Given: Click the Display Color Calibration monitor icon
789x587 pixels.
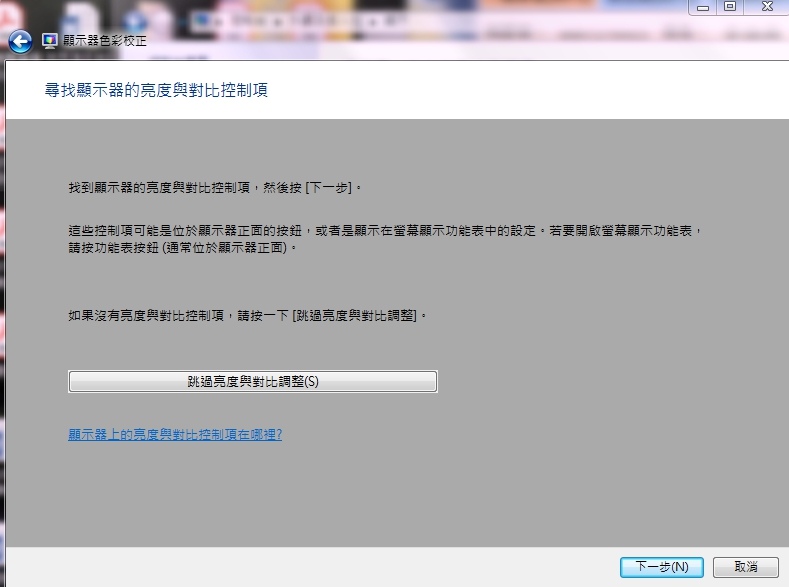Looking at the screenshot, I should 50,41.
